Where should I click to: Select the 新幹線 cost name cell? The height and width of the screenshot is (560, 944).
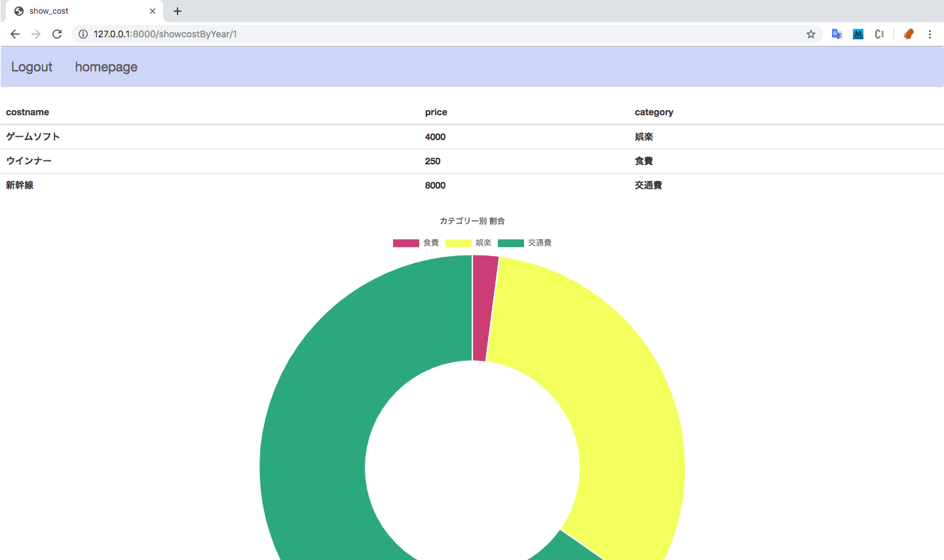click(x=20, y=185)
